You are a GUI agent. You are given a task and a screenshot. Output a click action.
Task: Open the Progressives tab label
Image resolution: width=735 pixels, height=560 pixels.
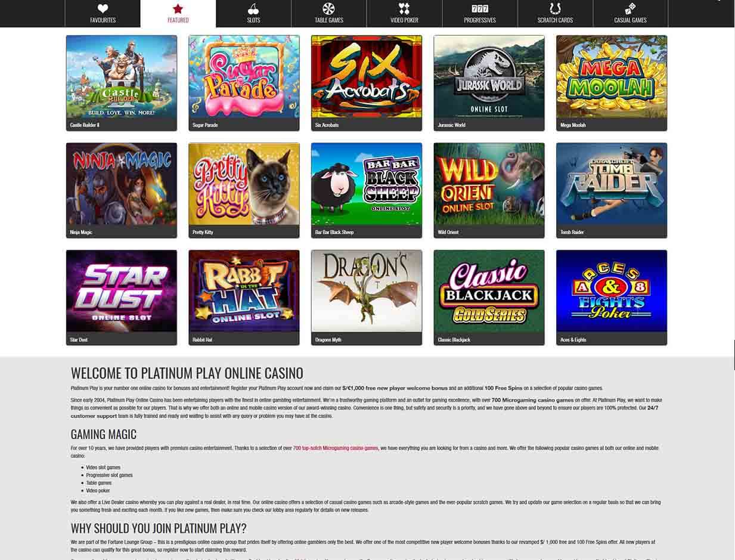(479, 20)
